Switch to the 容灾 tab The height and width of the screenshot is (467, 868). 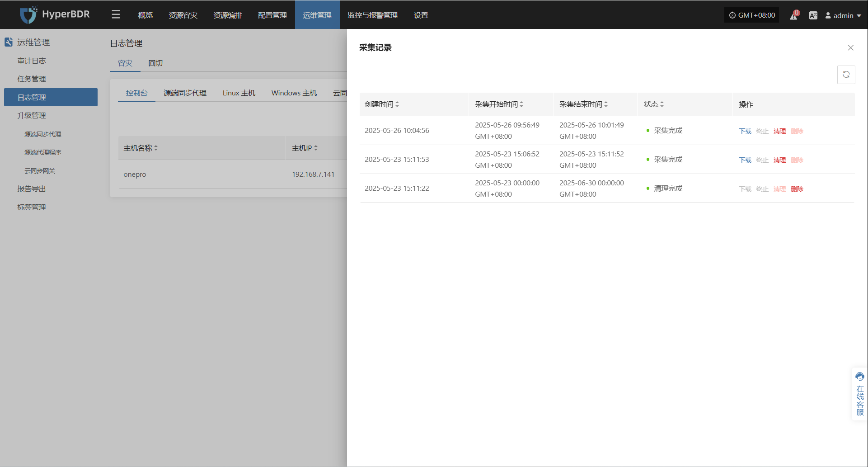point(125,63)
